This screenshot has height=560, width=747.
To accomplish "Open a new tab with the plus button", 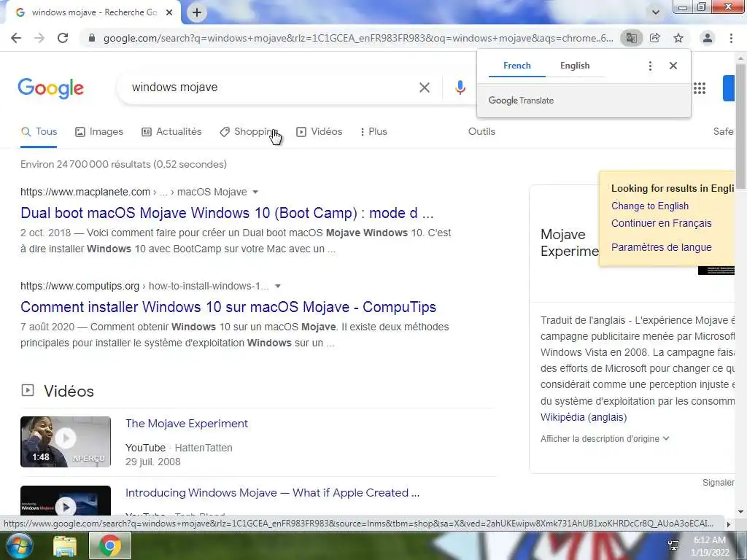I will 197,13.
